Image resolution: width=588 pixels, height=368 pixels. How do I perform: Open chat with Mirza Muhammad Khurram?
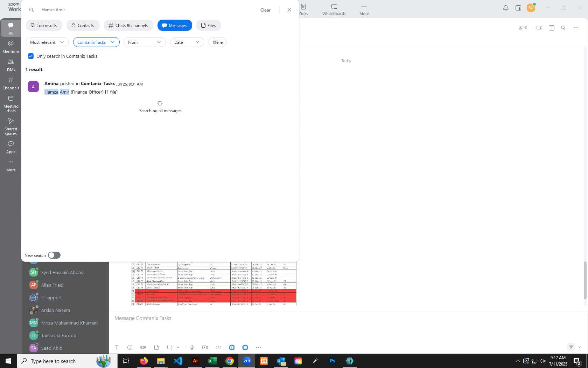[x=65, y=323]
